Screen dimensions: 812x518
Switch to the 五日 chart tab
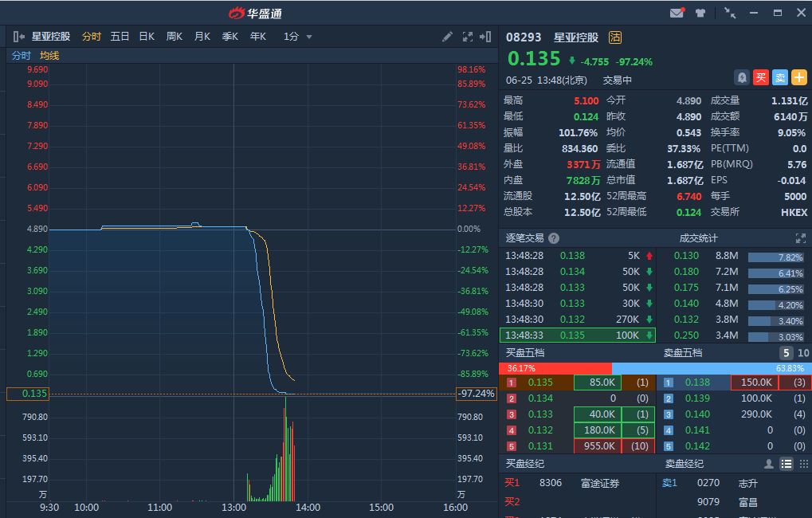[x=120, y=37]
